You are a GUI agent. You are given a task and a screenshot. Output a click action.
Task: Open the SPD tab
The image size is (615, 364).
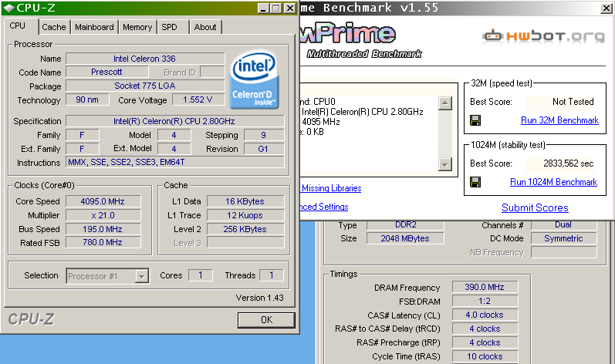pyautogui.click(x=170, y=27)
